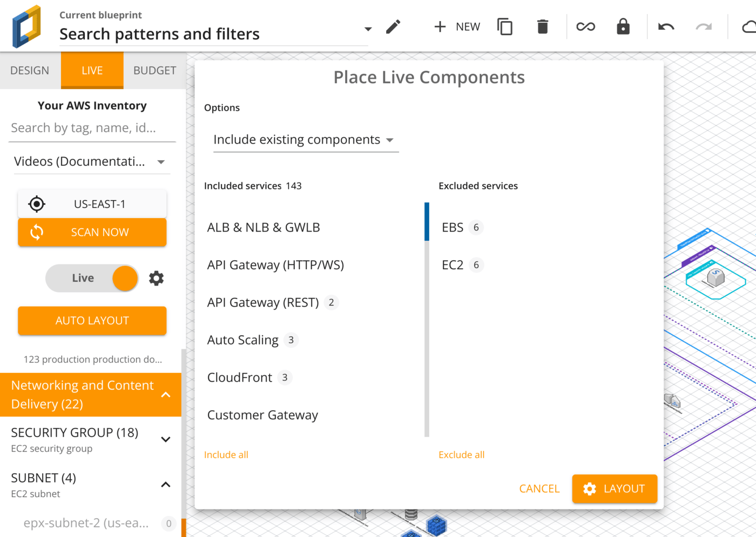Click the AUTO LAYOUT button

92,321
